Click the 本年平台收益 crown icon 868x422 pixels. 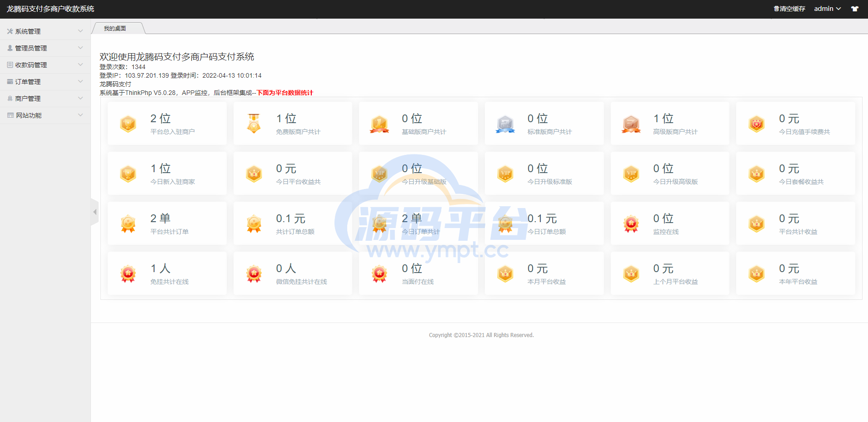[x=757, y=273]
